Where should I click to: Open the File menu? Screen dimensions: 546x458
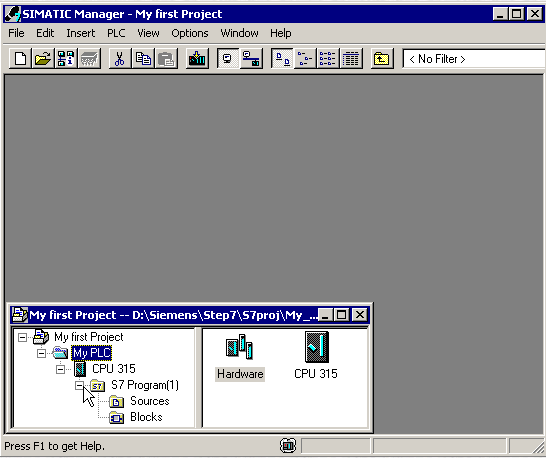click(x=16, y=33)
